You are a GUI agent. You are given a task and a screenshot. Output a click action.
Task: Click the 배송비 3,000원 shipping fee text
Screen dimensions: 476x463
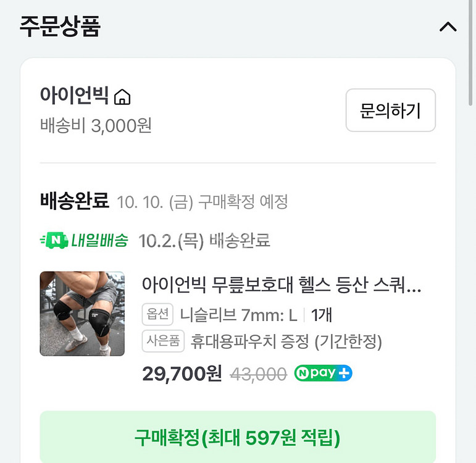96,126
